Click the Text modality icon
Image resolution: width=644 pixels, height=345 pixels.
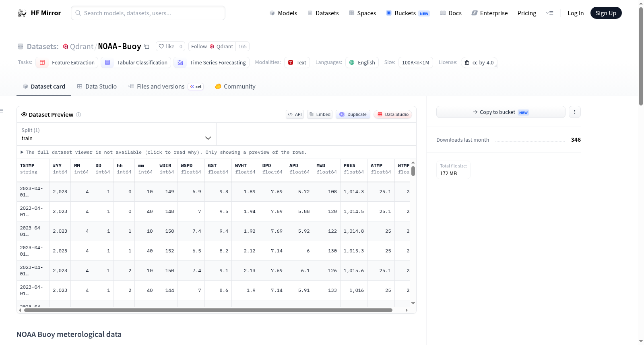[291, 62]
